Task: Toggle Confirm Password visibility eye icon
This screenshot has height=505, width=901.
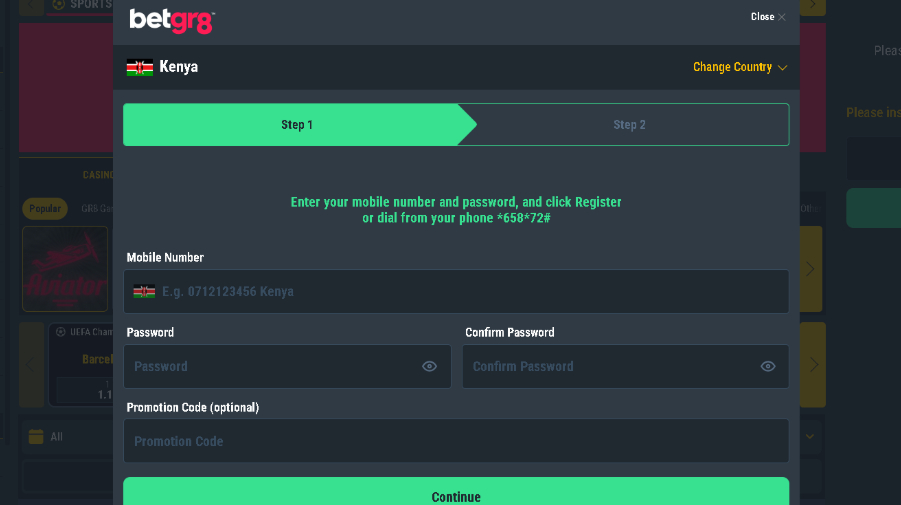Action: click(x=768, y=367)
